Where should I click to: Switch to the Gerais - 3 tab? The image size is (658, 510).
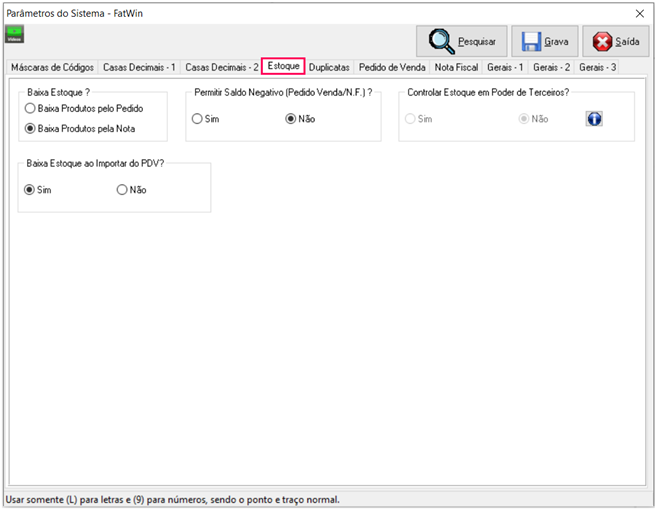(x=597, y=67)
